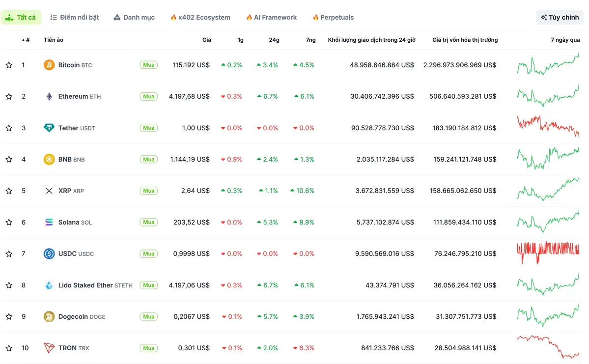Click Bitcoin's 7-day sparkline chart

click(x=547, y=64)
